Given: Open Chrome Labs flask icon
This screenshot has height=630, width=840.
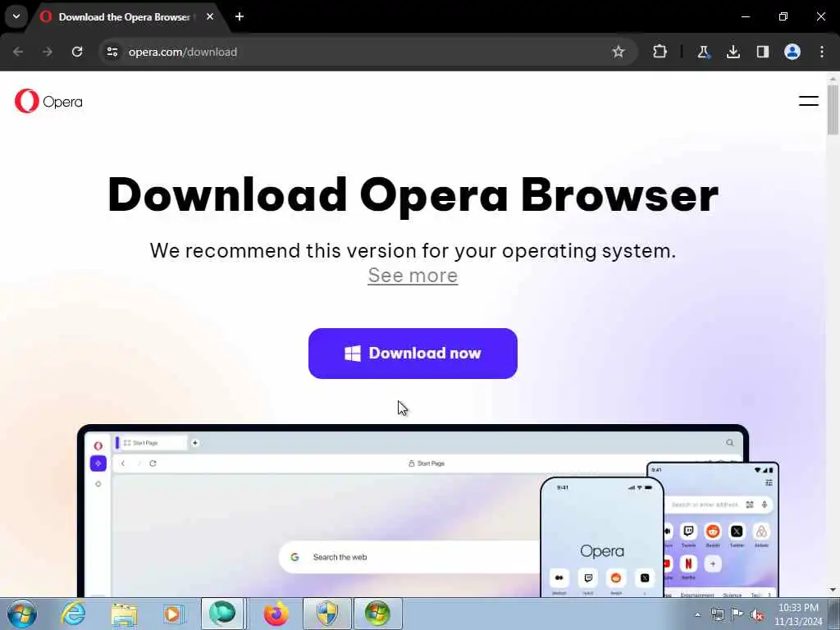Looking at the screenshot, I should [x=703, y=52].
